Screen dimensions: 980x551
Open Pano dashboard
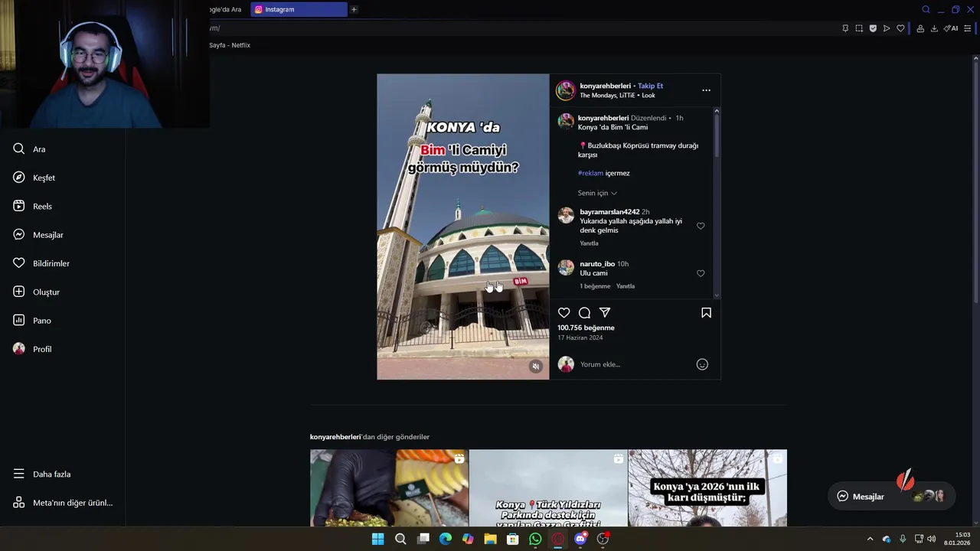pos(32,321)
